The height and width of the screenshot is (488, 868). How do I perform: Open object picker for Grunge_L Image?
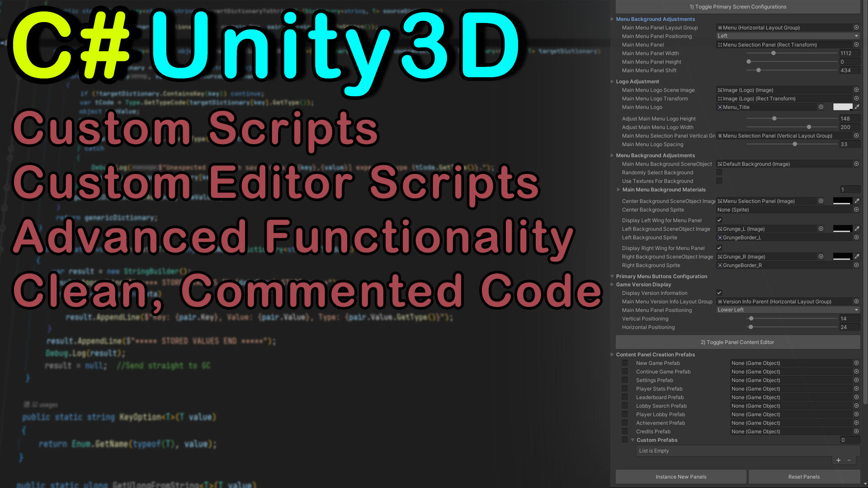[821, 229]
